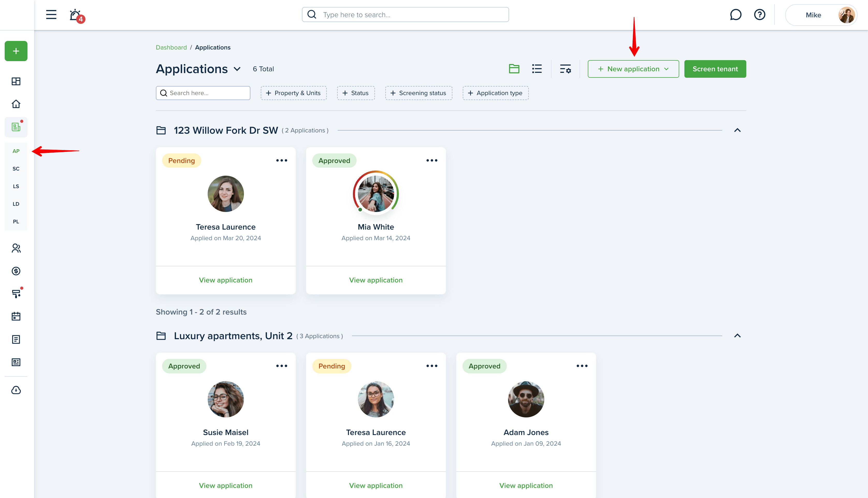
Task: Open the New application dropdown
Action: tap(633, 69)
